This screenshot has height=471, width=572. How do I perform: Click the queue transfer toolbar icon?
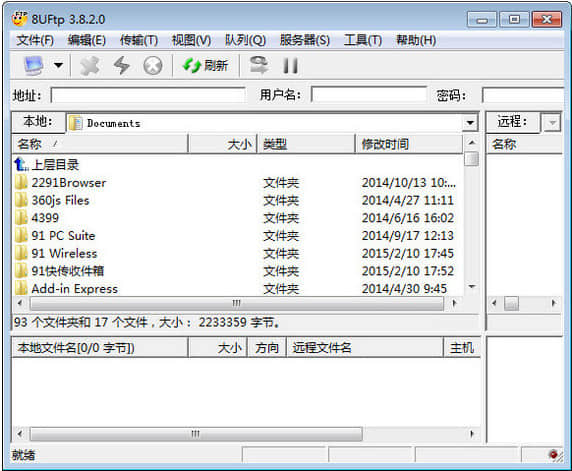pos(259,65)
